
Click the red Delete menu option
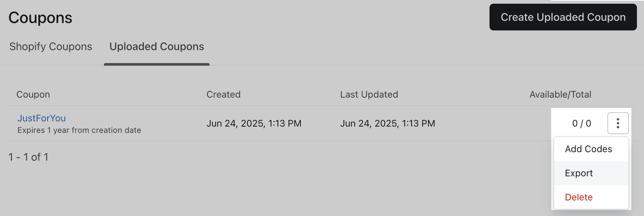pos(579,197)
